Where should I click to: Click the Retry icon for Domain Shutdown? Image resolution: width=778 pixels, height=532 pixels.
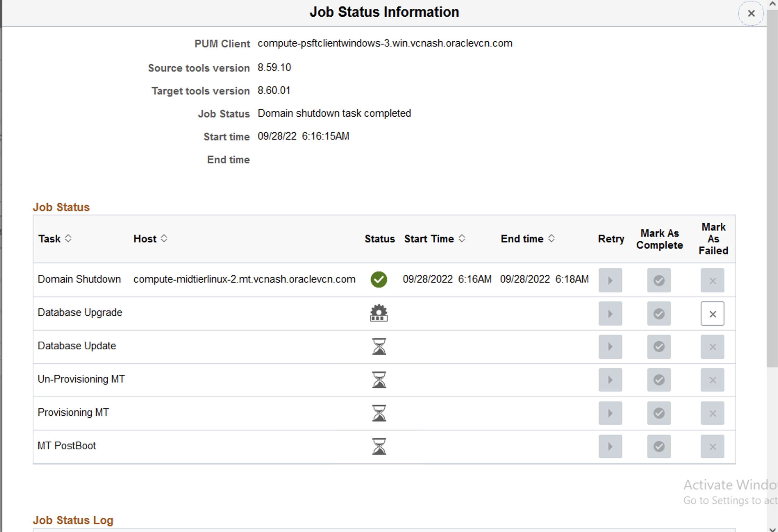610,280
